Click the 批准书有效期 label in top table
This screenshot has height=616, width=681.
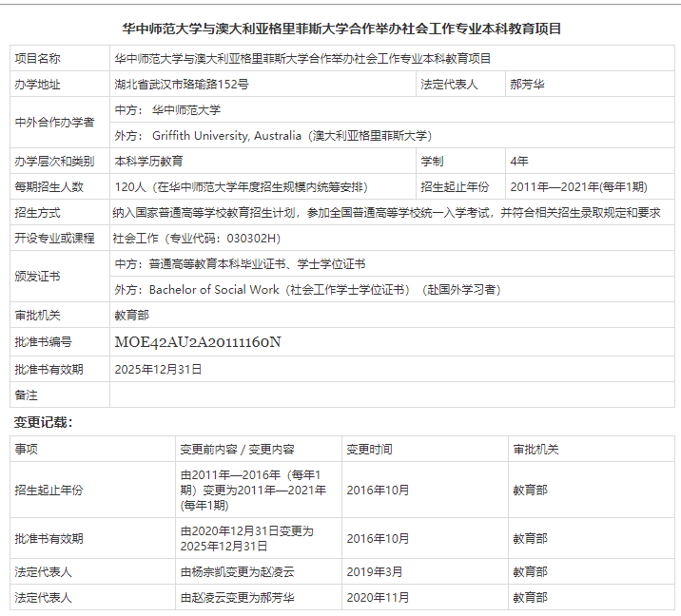click(49, 370)
